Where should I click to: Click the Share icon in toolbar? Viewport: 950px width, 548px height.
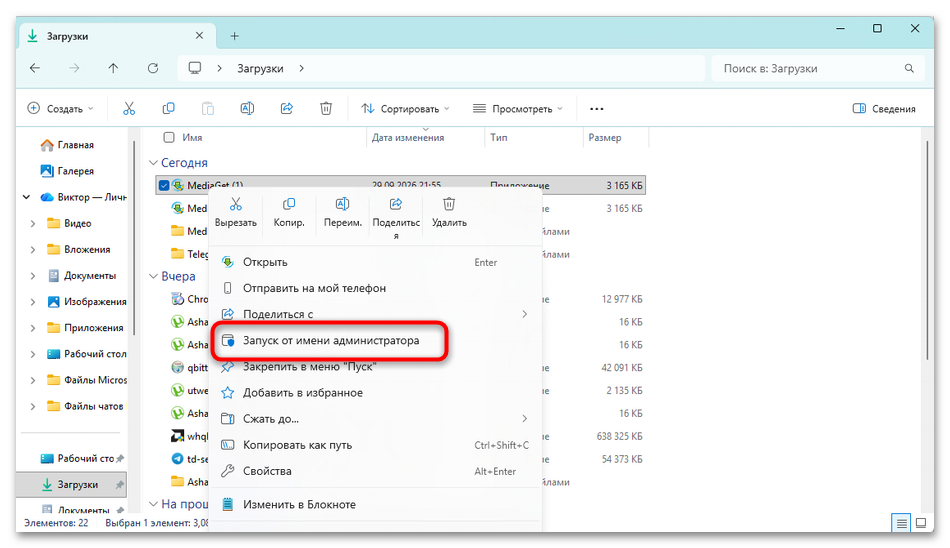(287, 109)
